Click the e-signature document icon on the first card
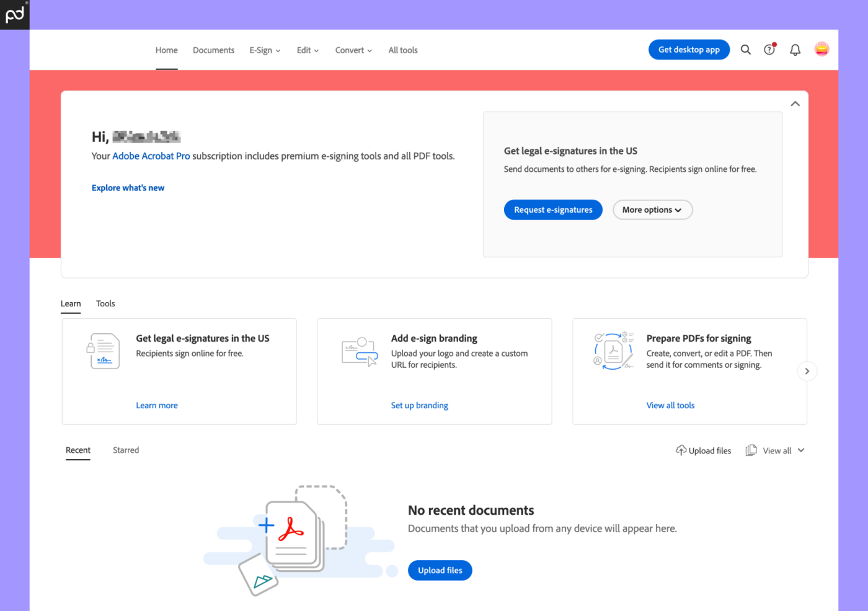The height and width of the screenshot is (611, 868). 103,350
